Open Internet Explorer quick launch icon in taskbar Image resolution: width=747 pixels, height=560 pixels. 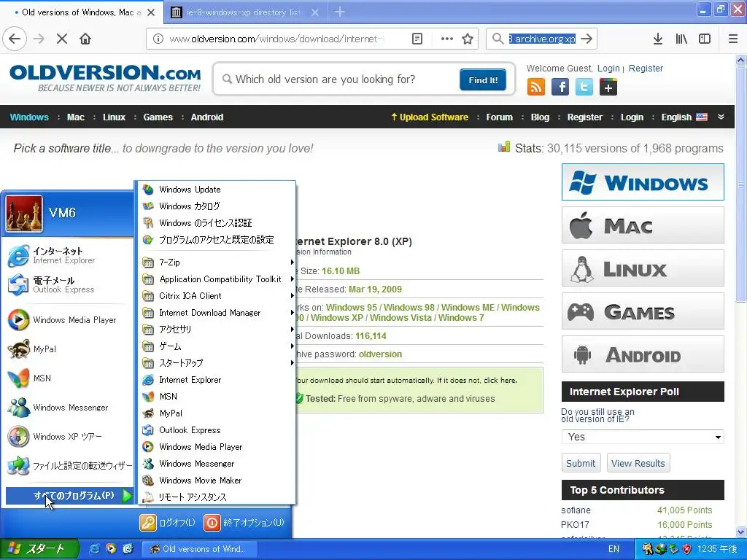pos(94,548)
